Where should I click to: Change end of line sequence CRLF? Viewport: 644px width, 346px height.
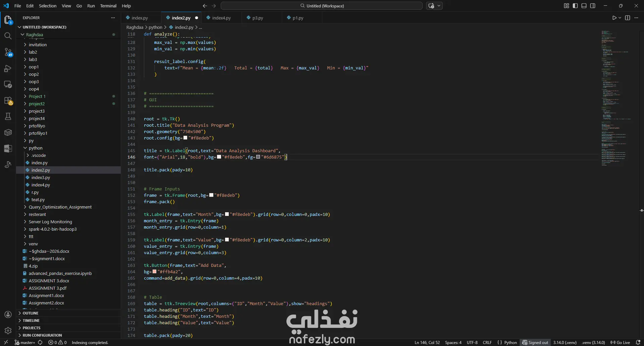coord(487,342)
